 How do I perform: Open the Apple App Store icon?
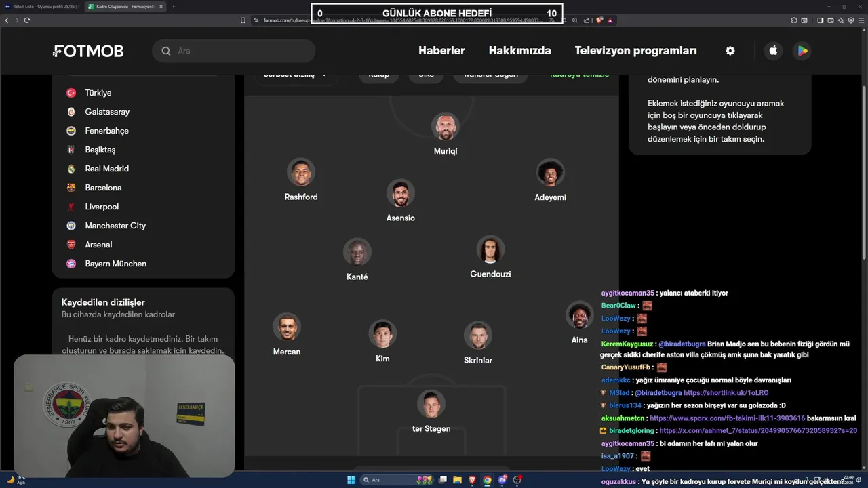[773, 51]
